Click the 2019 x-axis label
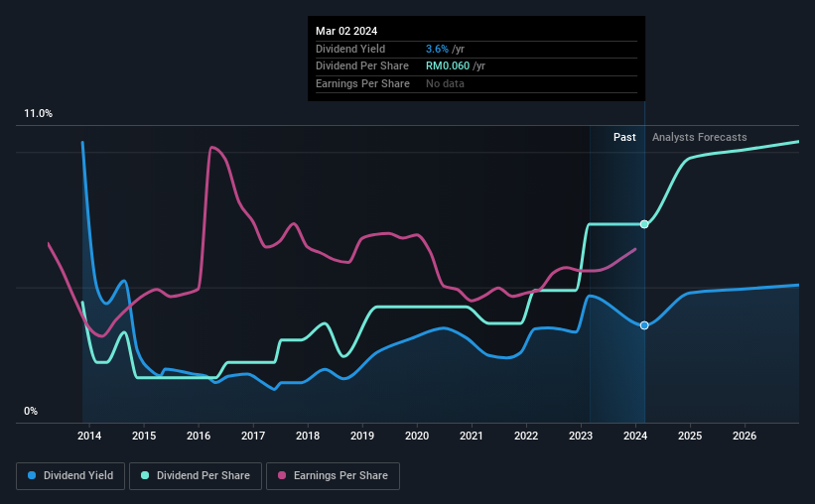This screenshot has width=815, height=504. [362, 436]
